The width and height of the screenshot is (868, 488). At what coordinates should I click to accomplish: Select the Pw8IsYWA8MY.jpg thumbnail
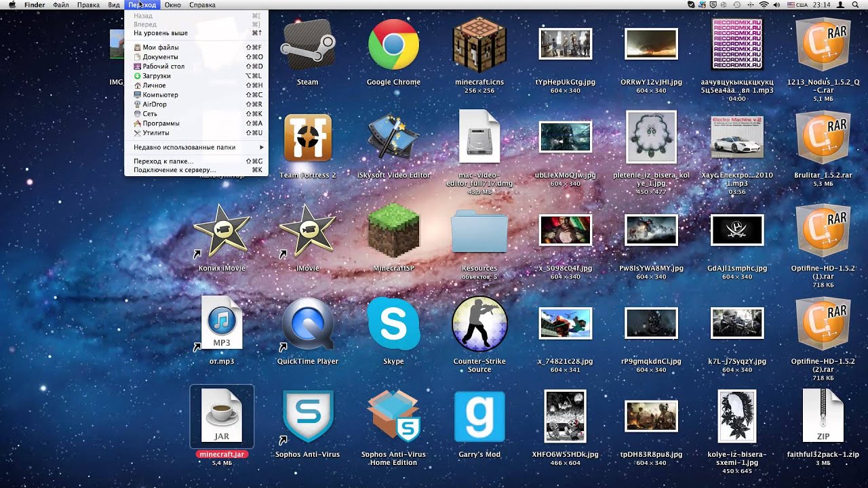click(x=651, y=230)
